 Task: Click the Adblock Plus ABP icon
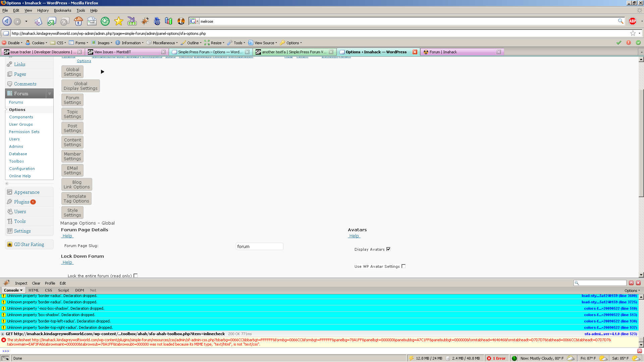pyautogui.click(x=633, y=21)
